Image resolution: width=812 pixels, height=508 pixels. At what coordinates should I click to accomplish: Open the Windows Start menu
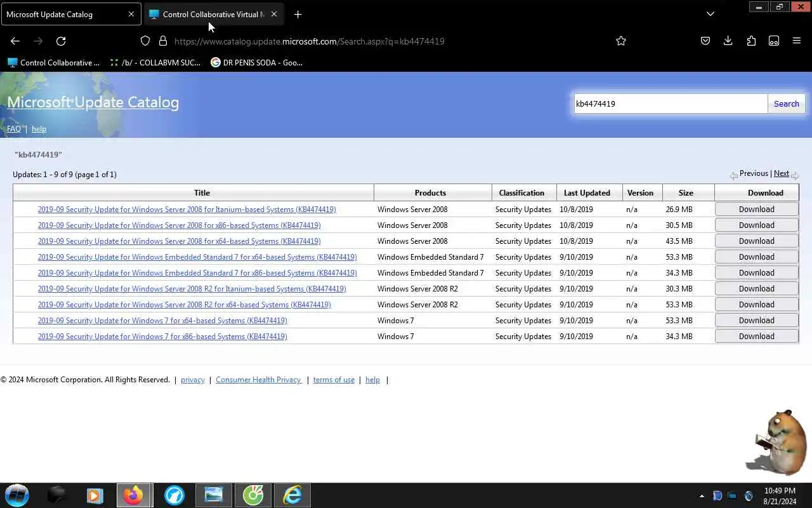tap(17, 495)
